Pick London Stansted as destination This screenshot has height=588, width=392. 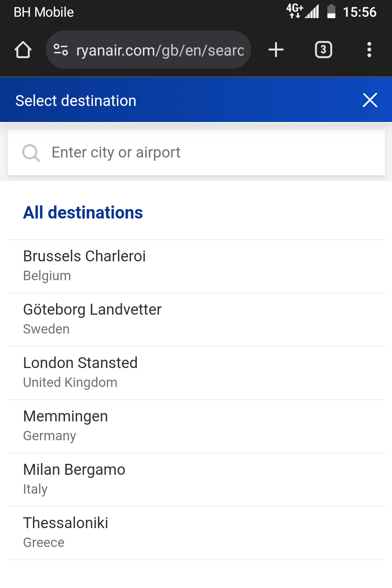tap(196, 373)
